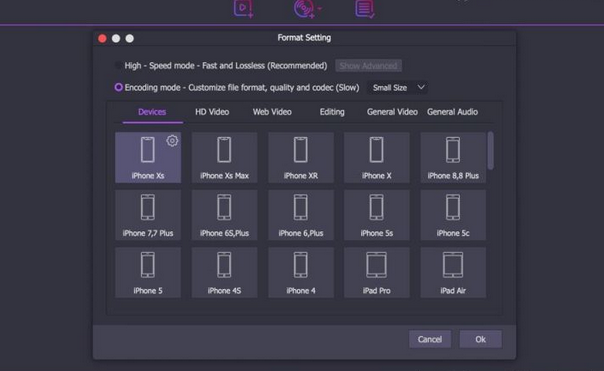Open the Small Size quality dropdown

[x=398, y=88]
